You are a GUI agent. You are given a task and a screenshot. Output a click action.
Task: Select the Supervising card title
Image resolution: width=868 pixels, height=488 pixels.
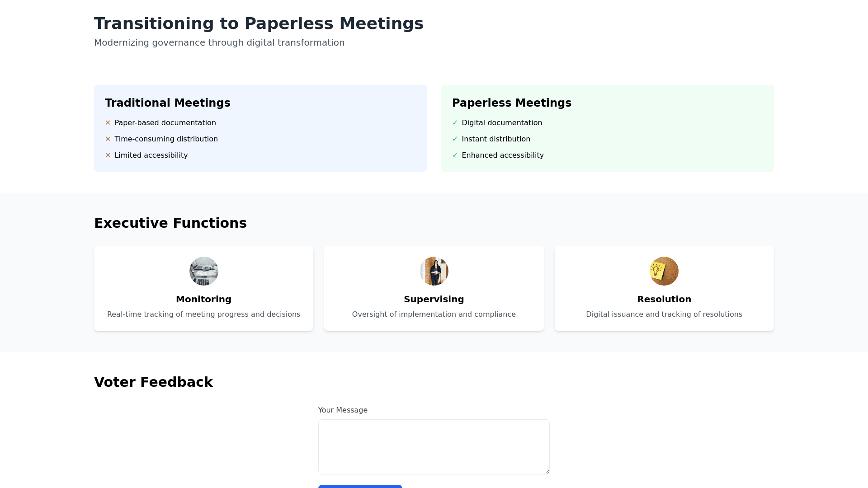pos(434,299)
